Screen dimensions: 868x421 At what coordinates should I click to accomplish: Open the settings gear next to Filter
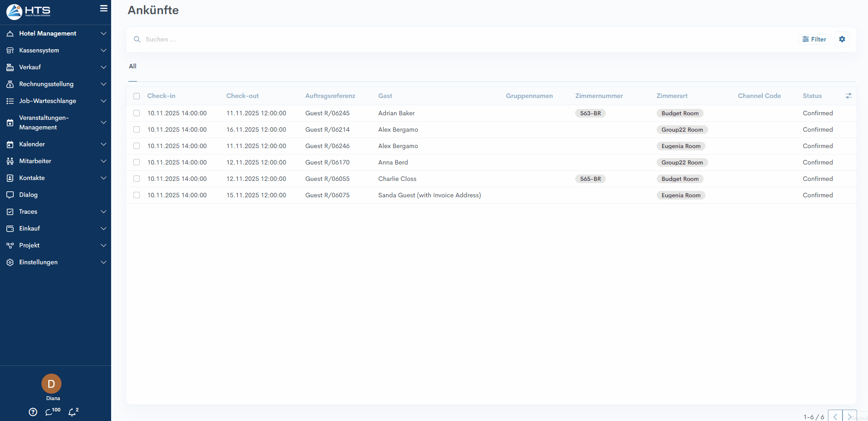click(842, 39)
